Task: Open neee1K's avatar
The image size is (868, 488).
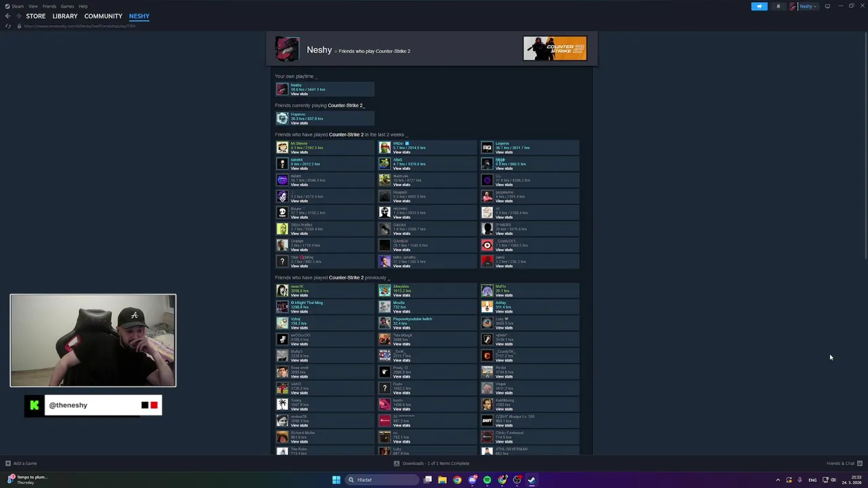Action: [x=282, y=291]
